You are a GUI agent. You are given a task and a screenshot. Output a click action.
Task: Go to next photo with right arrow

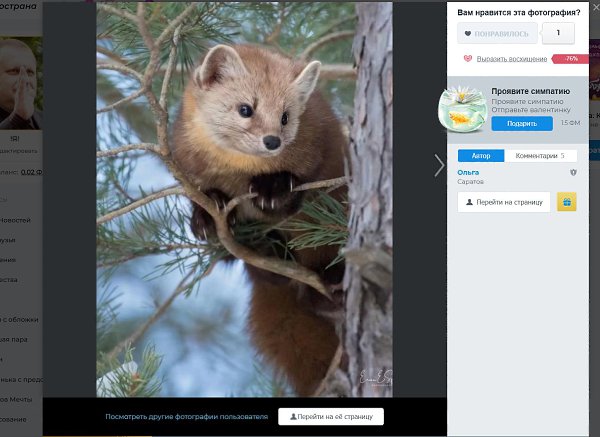point(438,165)
